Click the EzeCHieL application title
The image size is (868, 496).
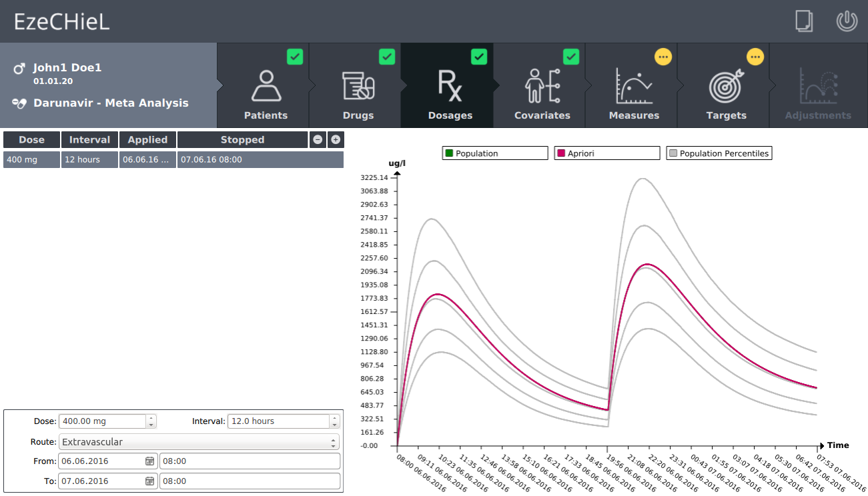coord(61,22)
